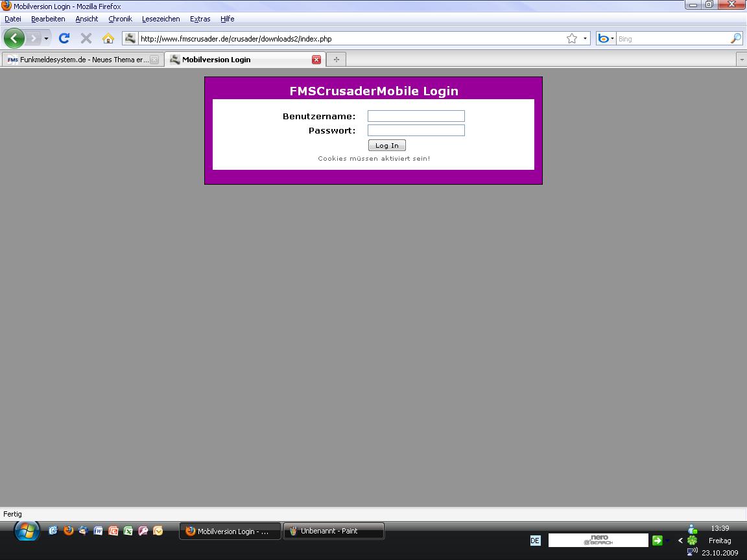Show hidden system tray icons
Screen dimensions: 747x560
pos(680,541)
